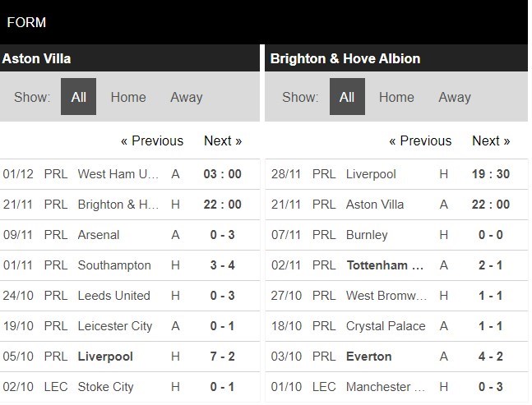Viewport: 532px width, 405px height.
Task: Open the Crystal Palace 1 - 1 match
Action: coord(491,326)
